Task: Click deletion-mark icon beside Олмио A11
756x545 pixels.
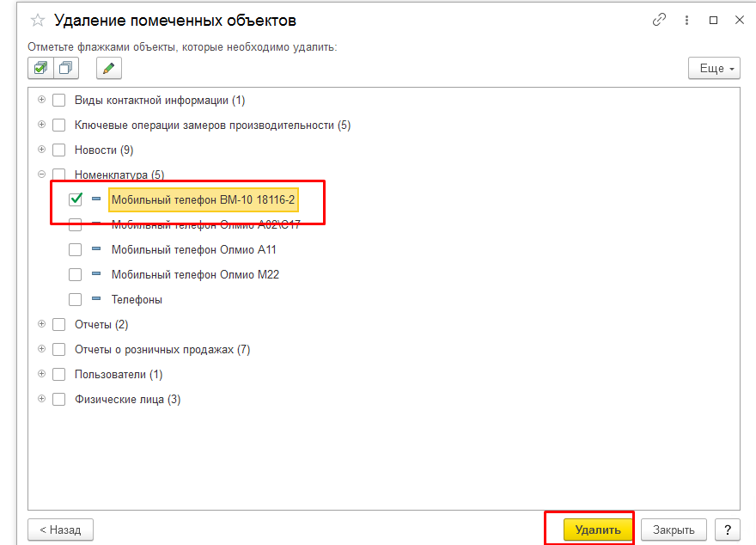Action: tap(96, 249)
